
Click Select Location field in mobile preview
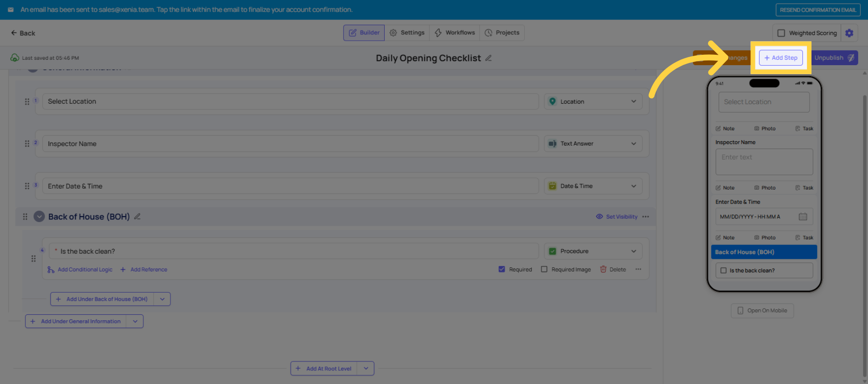pos(764,102)
